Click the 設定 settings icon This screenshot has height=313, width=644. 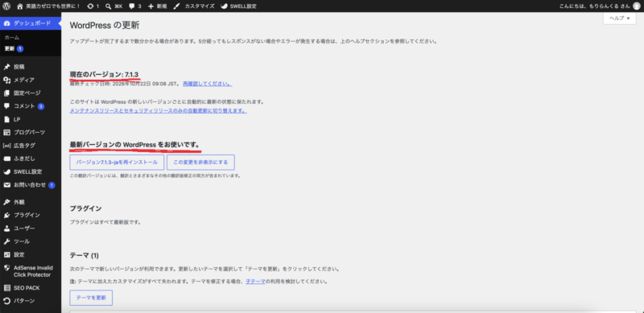[6, 255]
